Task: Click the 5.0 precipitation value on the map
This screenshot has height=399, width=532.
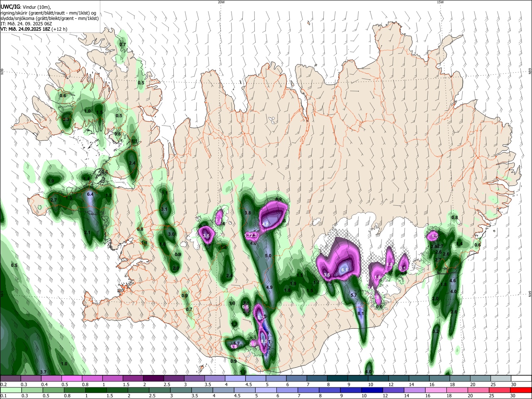Action: point(268,256)
